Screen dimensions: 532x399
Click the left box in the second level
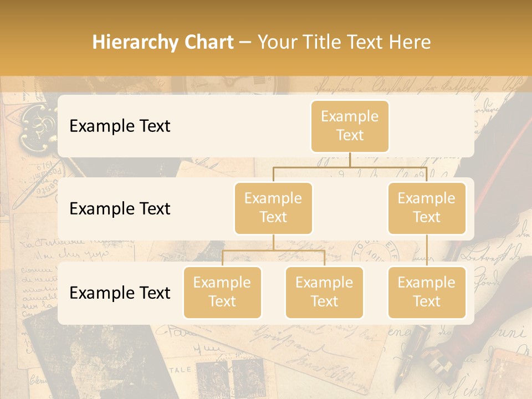click(x=273, y=208)
